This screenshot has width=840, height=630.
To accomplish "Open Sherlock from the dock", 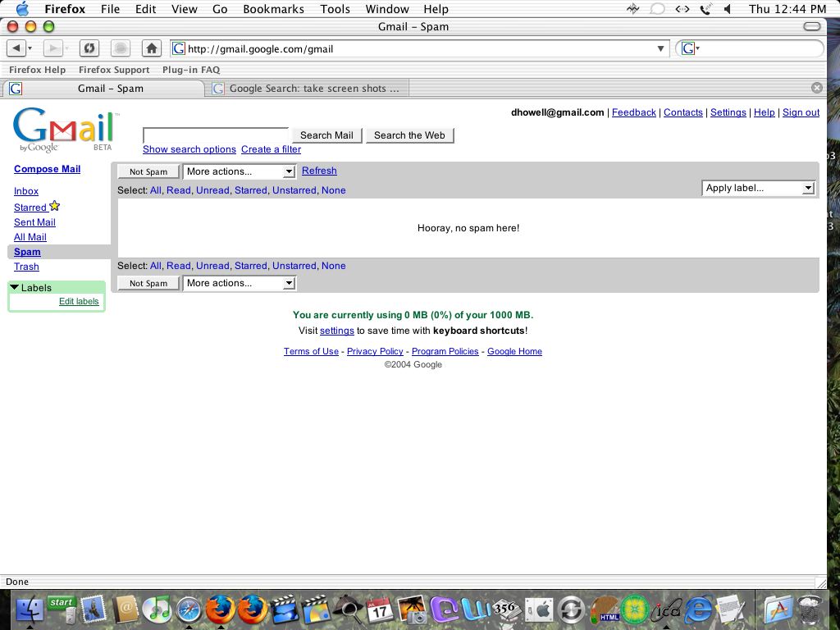I will pos(348,609).
